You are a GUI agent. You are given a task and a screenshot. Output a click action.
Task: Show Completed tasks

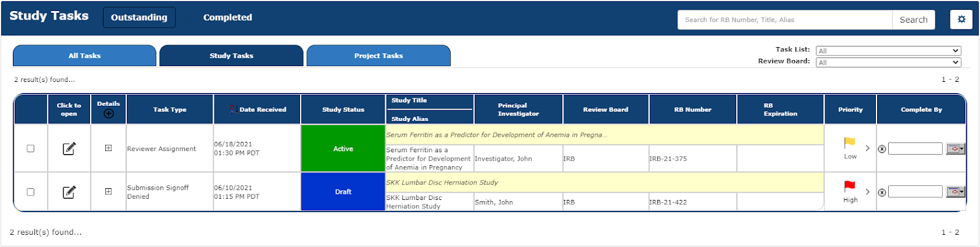point(228,17)
